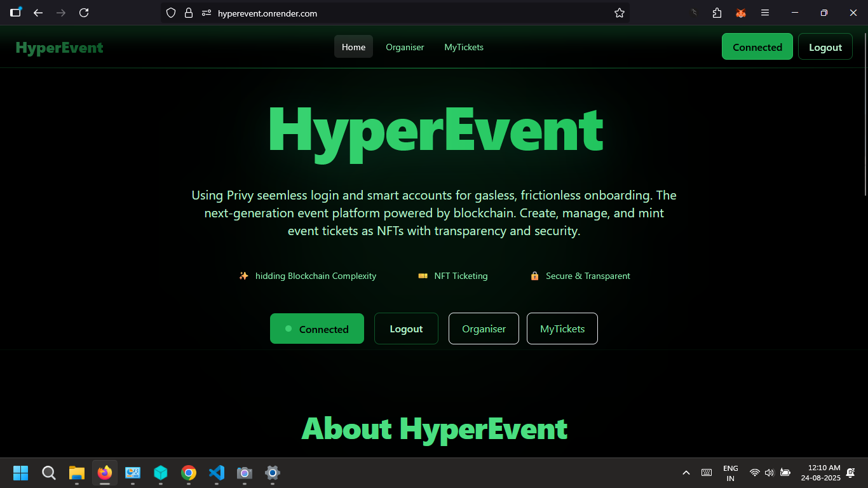
Task: Reload the HyperEvent page
Action: [84, 13]
